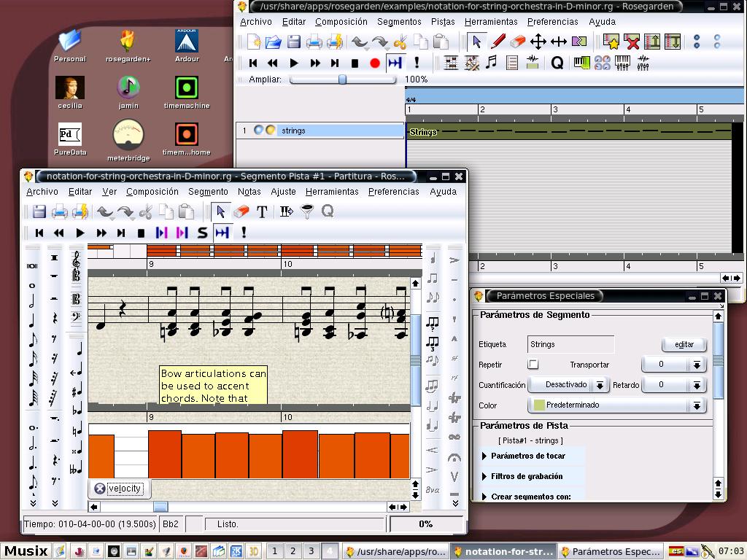
Task: Open the quantize Q tool in main toolbar
Action: 557,63
